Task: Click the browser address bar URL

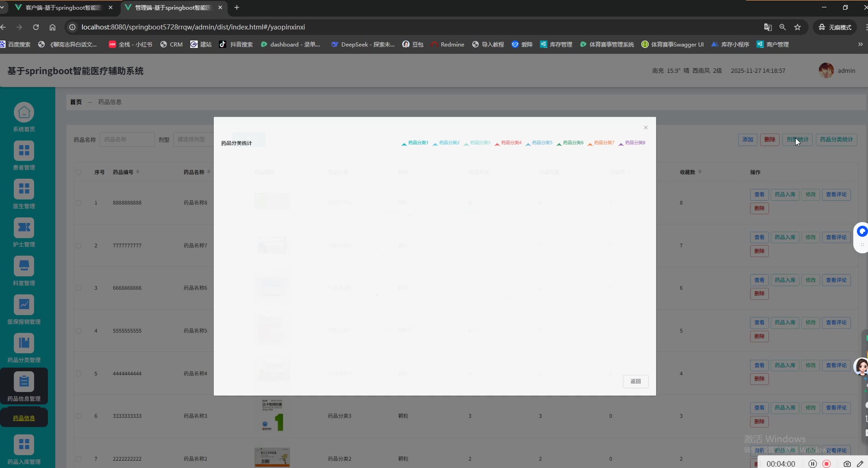Action: tap(193, 27)
